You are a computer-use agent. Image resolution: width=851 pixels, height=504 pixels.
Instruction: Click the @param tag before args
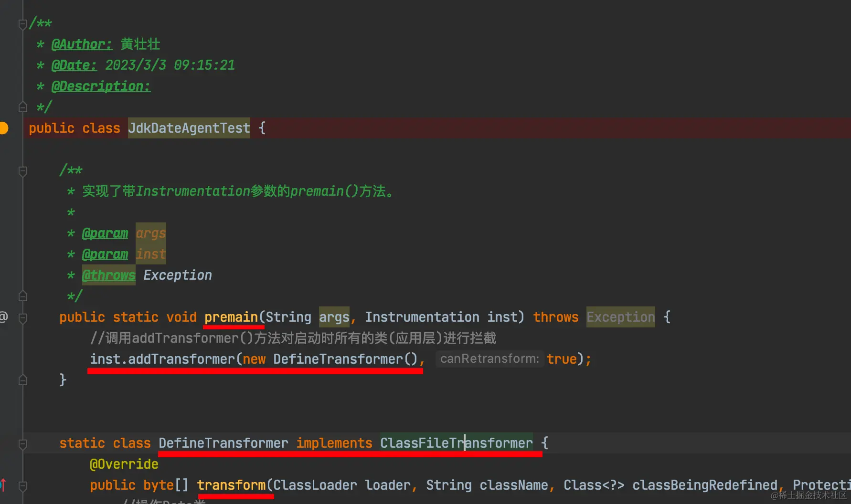pyautogui.click(x=105, y=233)
